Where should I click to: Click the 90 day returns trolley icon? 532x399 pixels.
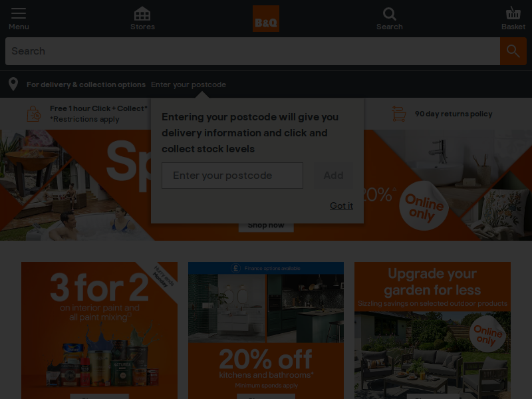tap(399, 114)
